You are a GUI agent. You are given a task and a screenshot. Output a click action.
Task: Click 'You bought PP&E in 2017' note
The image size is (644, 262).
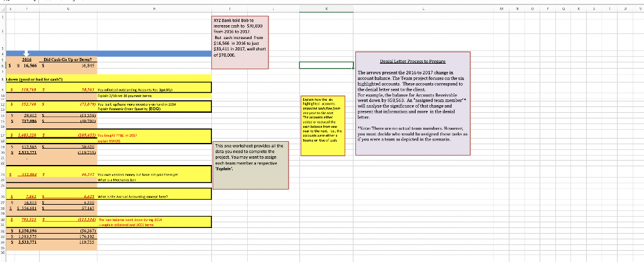[x=117, y=135]
